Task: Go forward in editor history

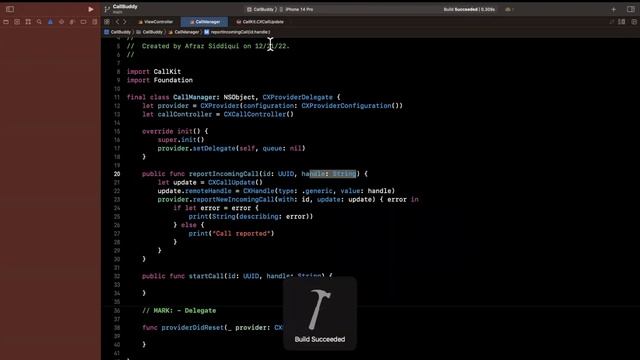Action: [125, 22]
